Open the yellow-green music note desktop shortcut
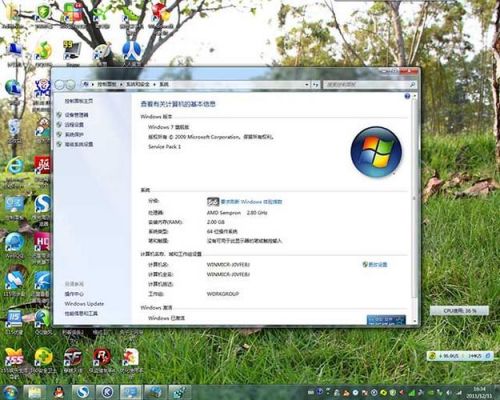500x400 pixels. 43,51
